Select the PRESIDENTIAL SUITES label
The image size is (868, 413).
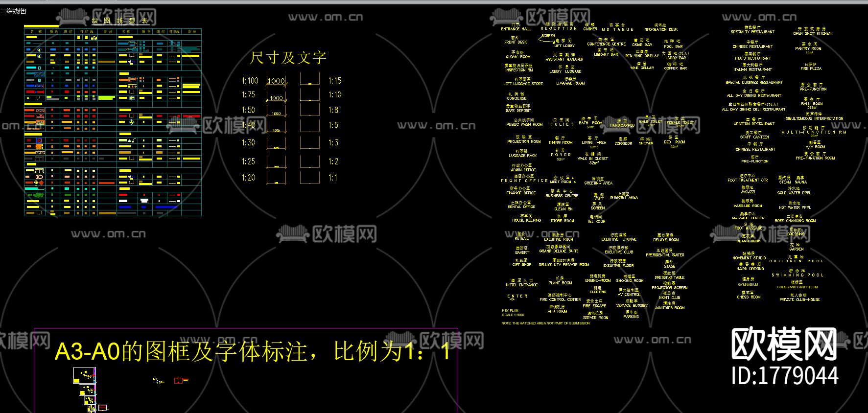click(x=665, y=255)
